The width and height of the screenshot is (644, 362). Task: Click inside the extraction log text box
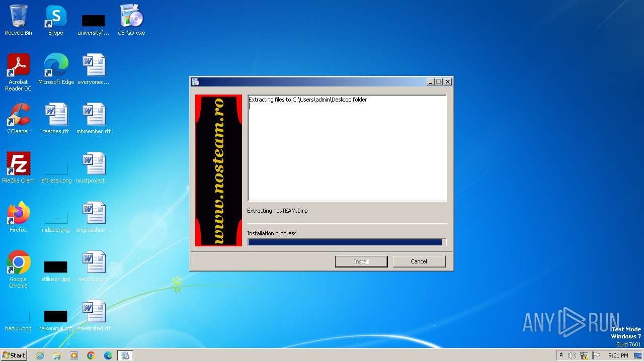tap(347, 148)
